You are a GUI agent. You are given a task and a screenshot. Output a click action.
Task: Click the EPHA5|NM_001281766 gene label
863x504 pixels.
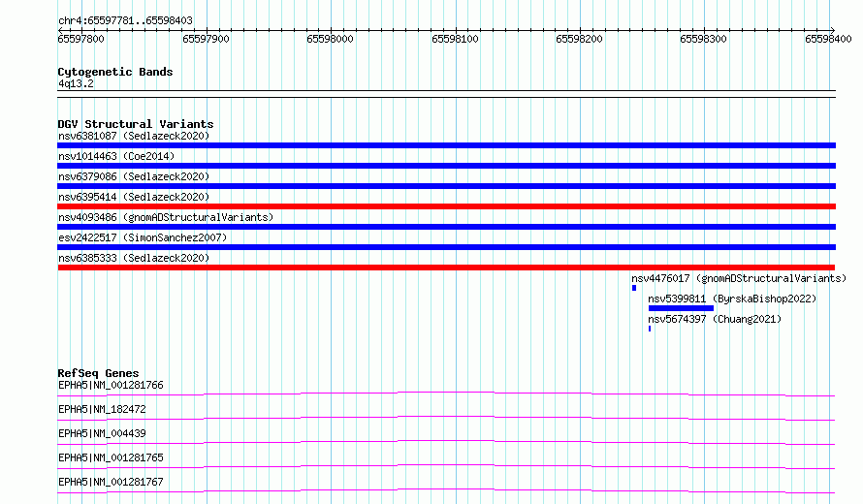[111, 385]
